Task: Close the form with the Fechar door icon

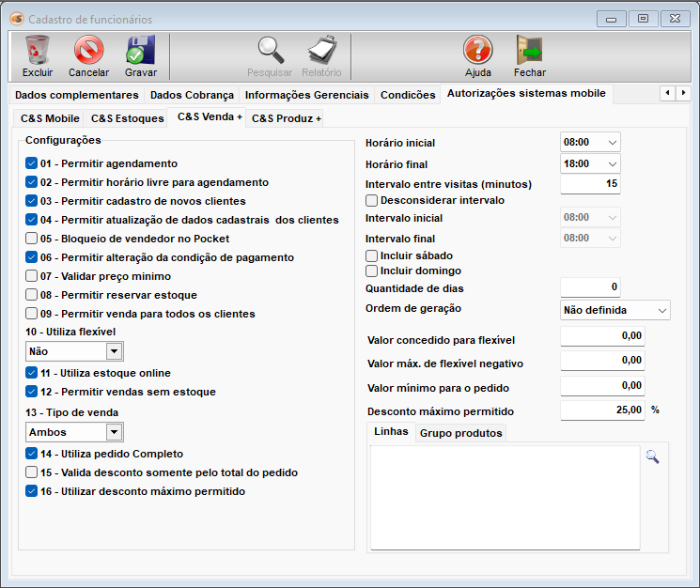Action: pyautogui.click(x=530, y=50)
